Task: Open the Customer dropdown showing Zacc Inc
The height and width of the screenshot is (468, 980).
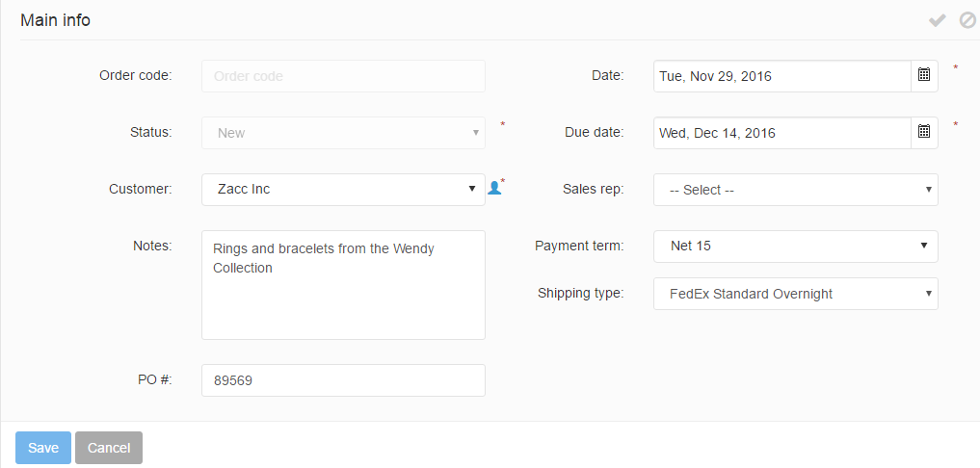Action: 343,190
